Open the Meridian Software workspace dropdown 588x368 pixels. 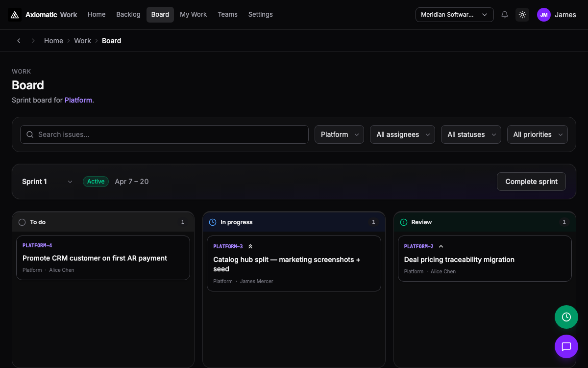(x=455, y=15)
